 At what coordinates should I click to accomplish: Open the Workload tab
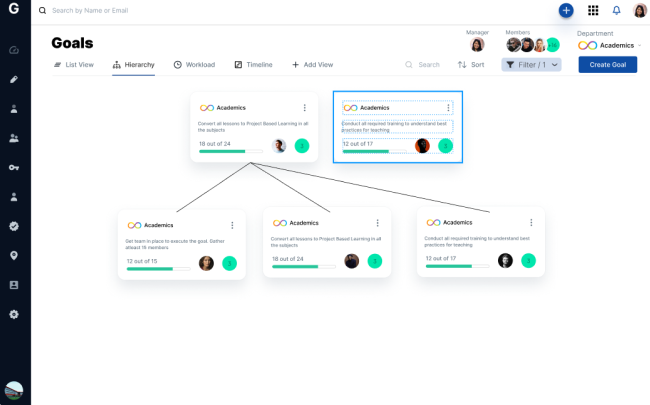point(194,64)
